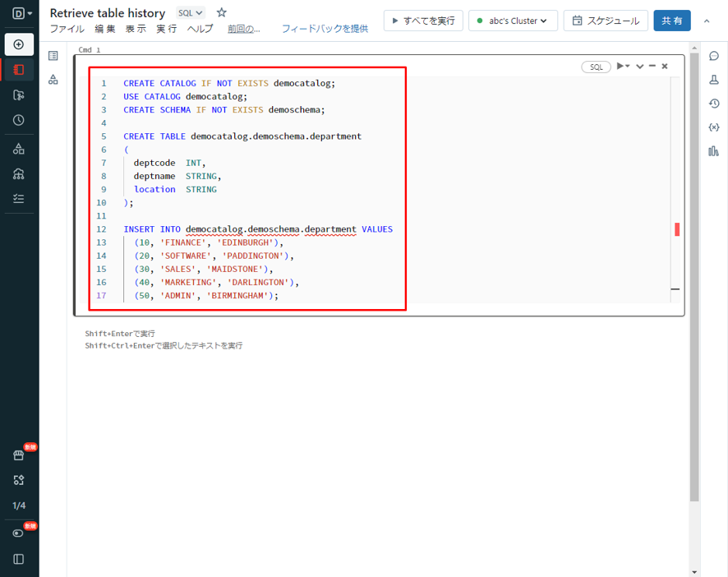
Task: Open the table of contents icon
Action: pyautogui.click(x=53, y=56)
